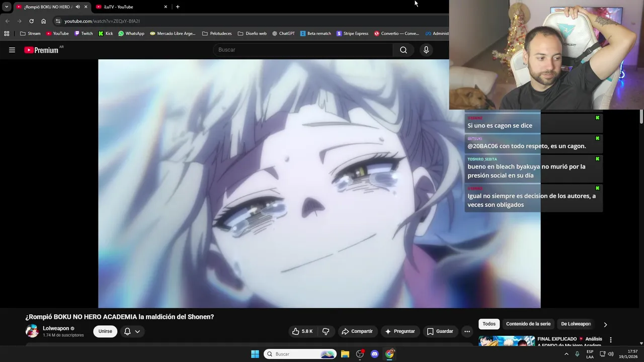Open the FINAL EXPLICADO video options menu
This screenshot has height=362, width=644.
click(611, 340)
